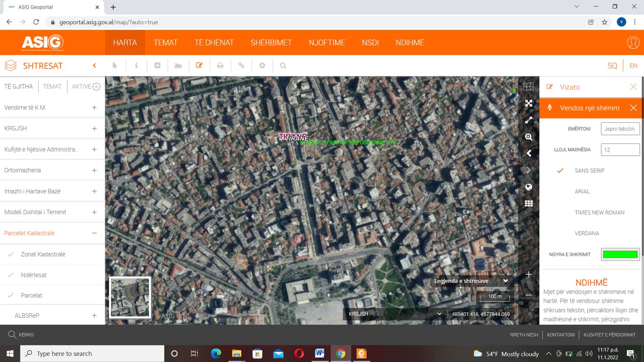Open the TEMAT menu in the orange bar
This screenshot has height=362, width=644.
coord(166,43)
